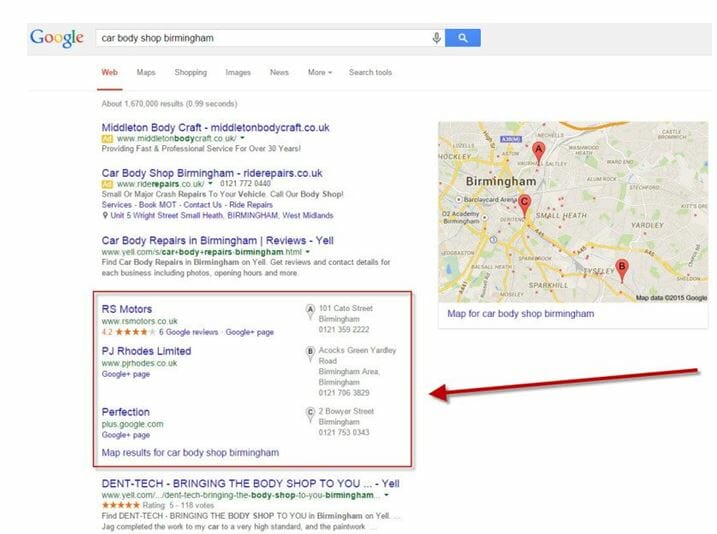717x534 pixels.
Task: Select map pin C near Barclaycard Arena
Action: [524, 205]
